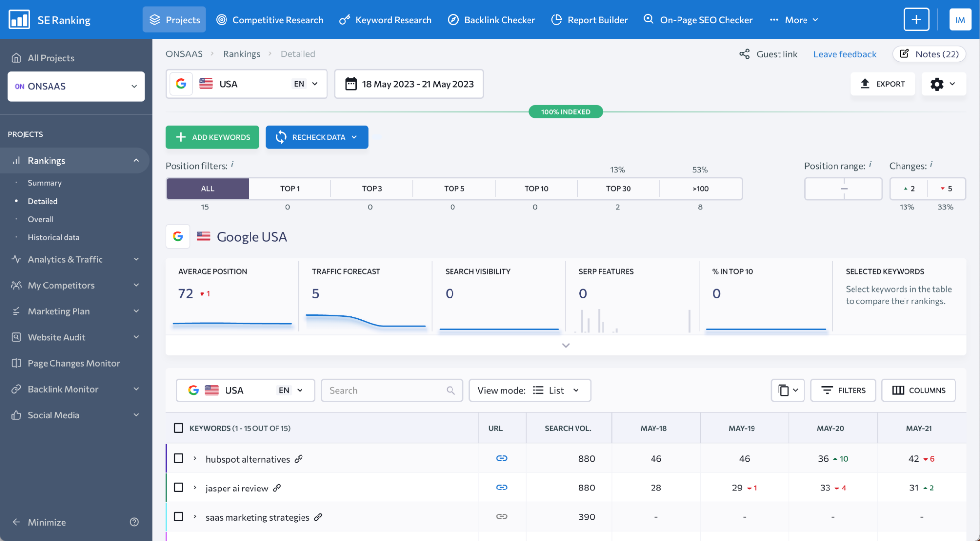Open the More menu in the top bar
This screenshot has width=980, height=541.
[x=794, y=20]
